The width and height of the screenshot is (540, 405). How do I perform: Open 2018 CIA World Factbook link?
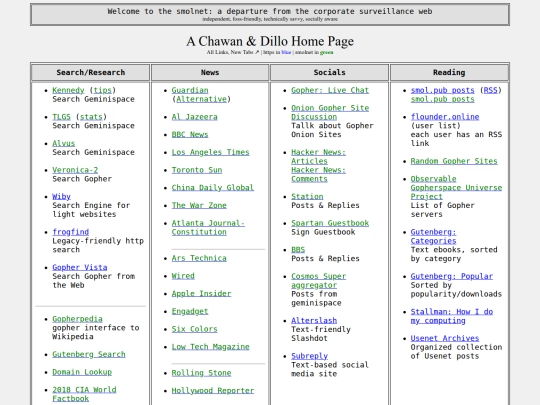point(84,394)
